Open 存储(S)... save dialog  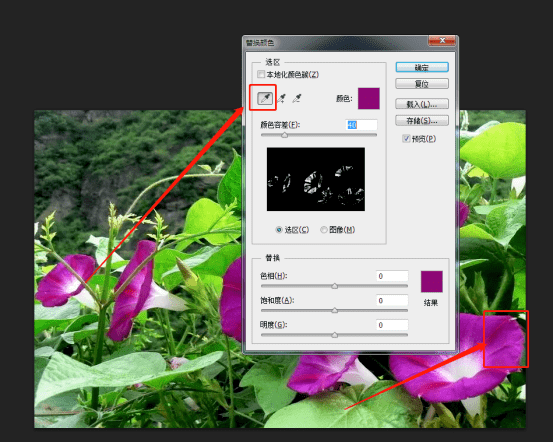(422, 120)
